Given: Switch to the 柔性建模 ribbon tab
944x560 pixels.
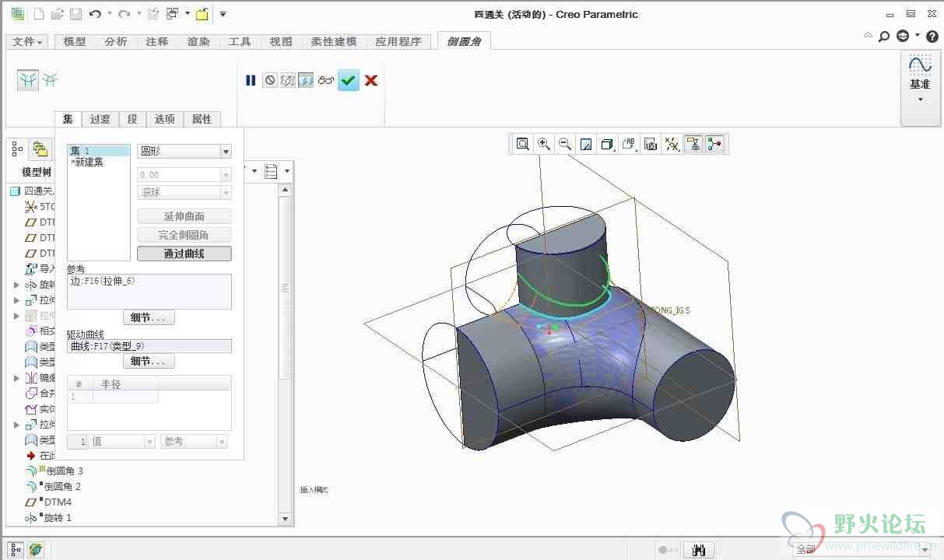Looking at the screenshot, I should (334, 42).
